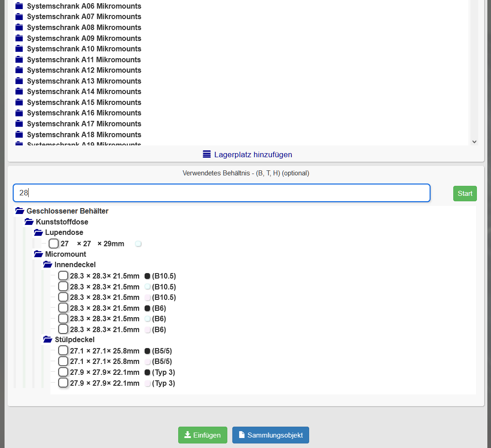Click the open folder icon of Geschlossener Behälter
The height and width of the screenshot is (448, 491).
(x=20, y=211)
